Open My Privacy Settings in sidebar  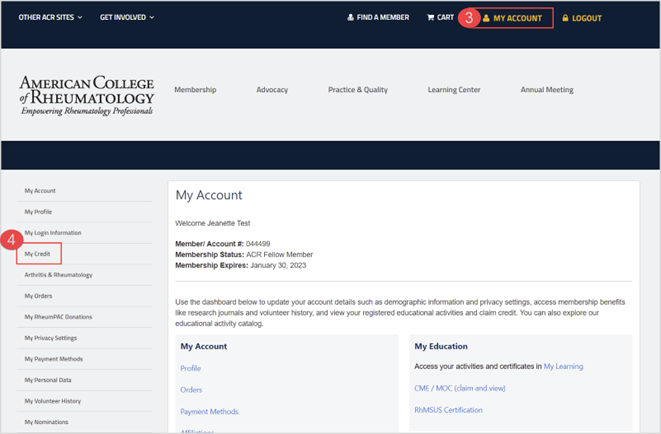51,338
